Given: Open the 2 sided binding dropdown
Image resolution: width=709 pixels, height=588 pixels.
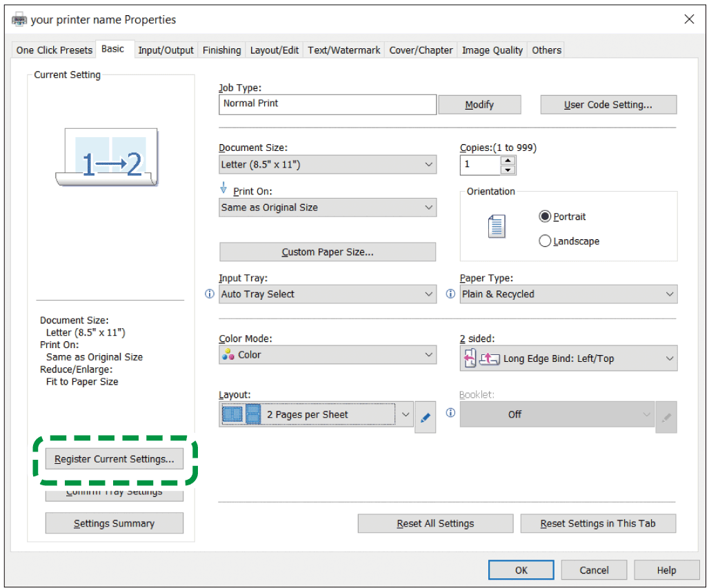Looking at the screenshot, I should tap(568, 358).
